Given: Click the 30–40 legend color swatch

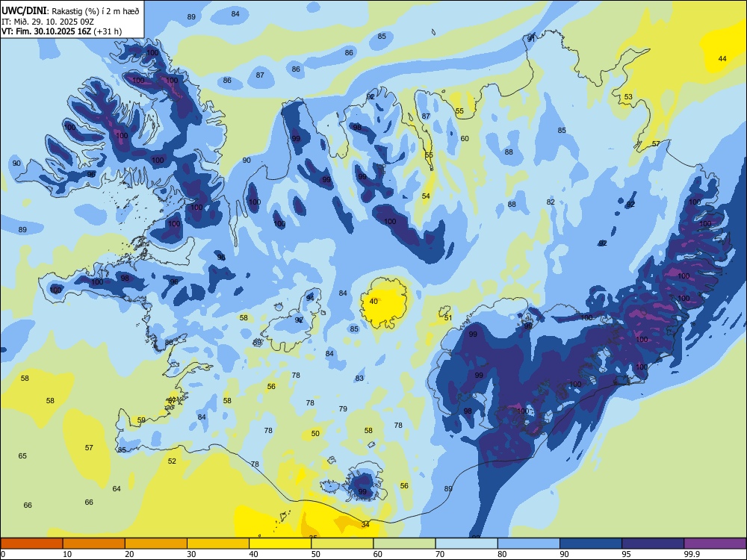Looking at the screenshot, I should click(218, 544).
